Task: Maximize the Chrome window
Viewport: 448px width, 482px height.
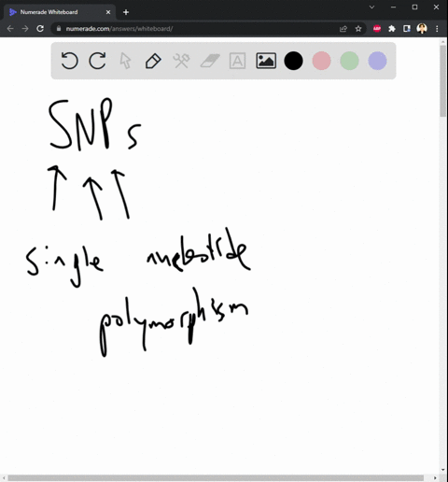Action: click(x=414, y=7)
